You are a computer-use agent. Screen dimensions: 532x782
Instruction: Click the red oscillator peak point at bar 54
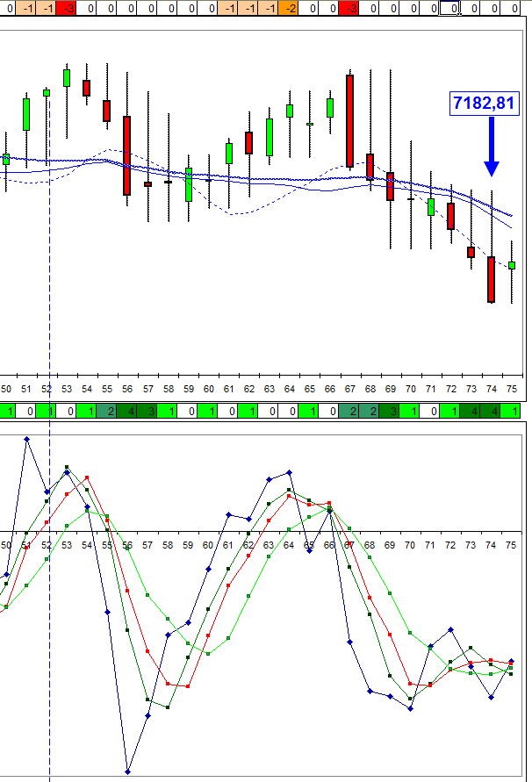tap(87, 477)
